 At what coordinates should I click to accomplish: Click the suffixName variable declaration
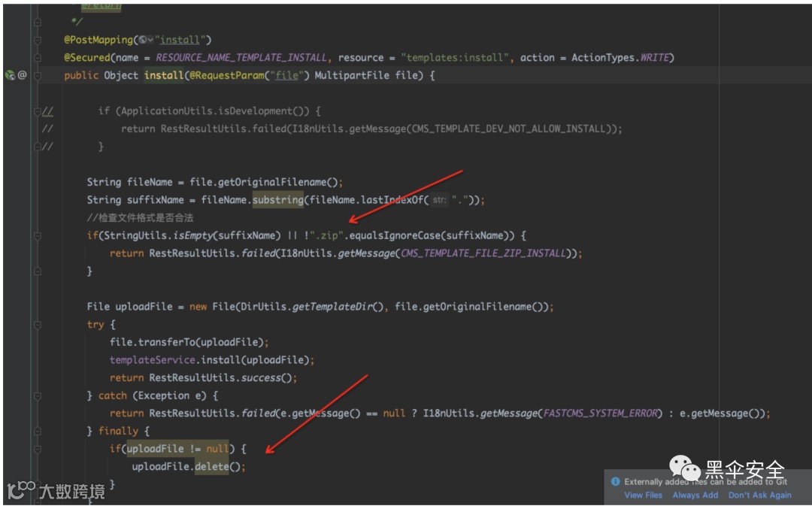(156, 199)
